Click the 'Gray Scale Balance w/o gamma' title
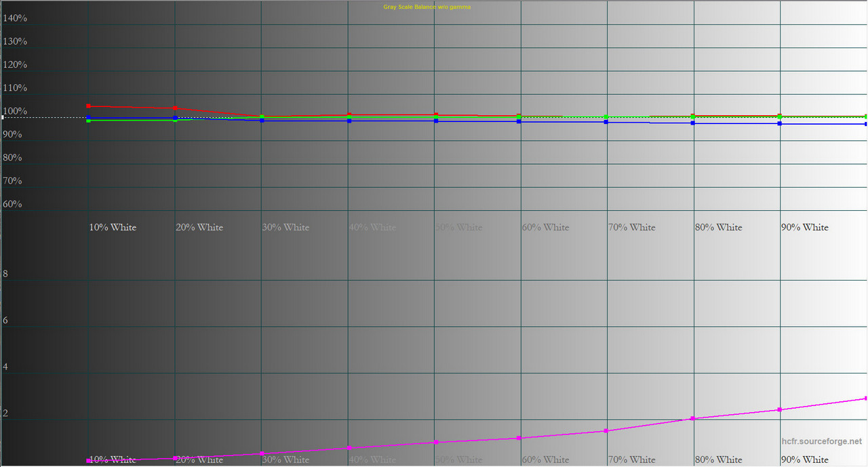868x467 pixels. click(427, 7)
